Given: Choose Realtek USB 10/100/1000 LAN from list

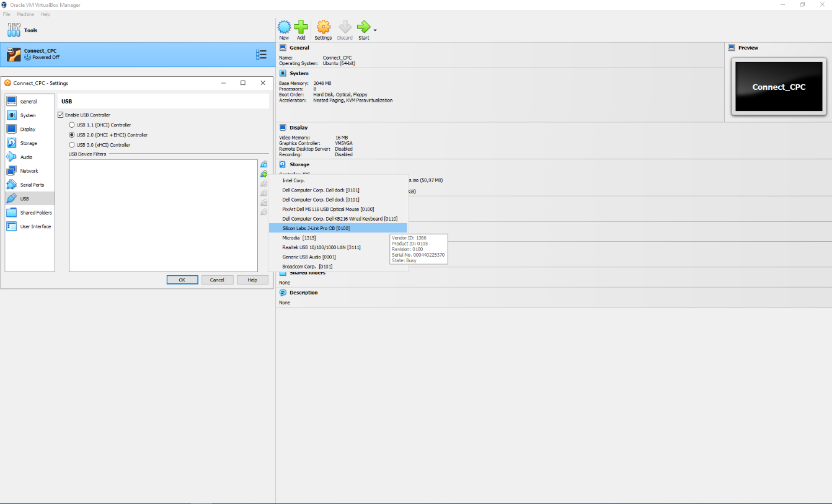Looking at the screenshot, I should click(x=320, y=247).
